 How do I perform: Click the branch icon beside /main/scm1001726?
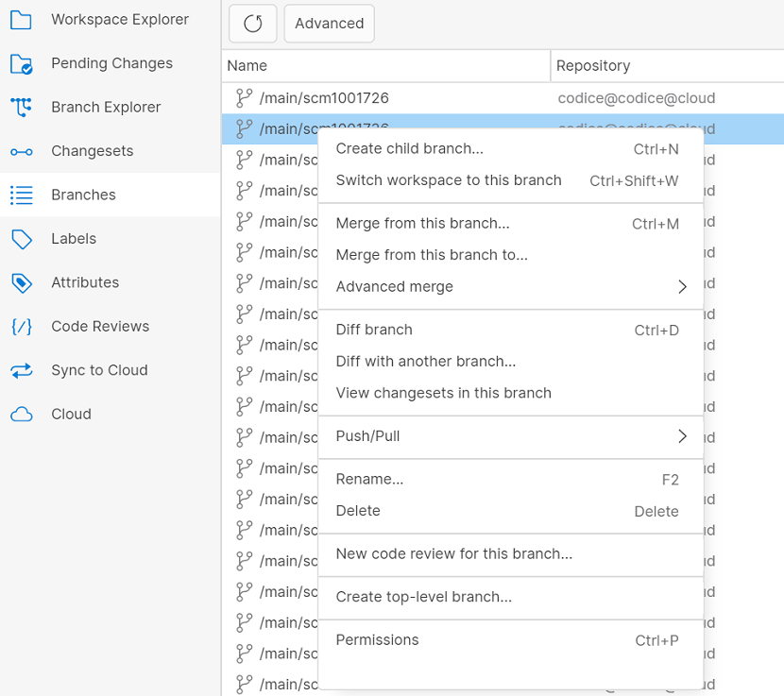tap(244, 96)
